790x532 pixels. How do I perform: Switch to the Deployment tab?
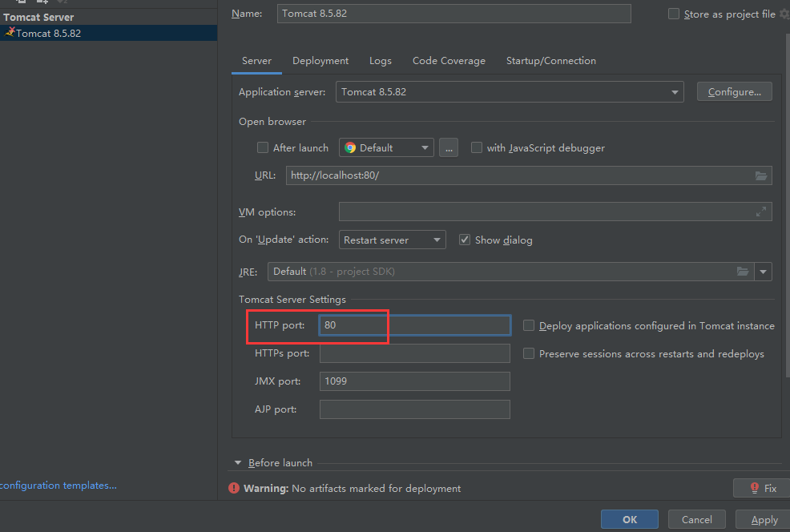coord(320,61)
